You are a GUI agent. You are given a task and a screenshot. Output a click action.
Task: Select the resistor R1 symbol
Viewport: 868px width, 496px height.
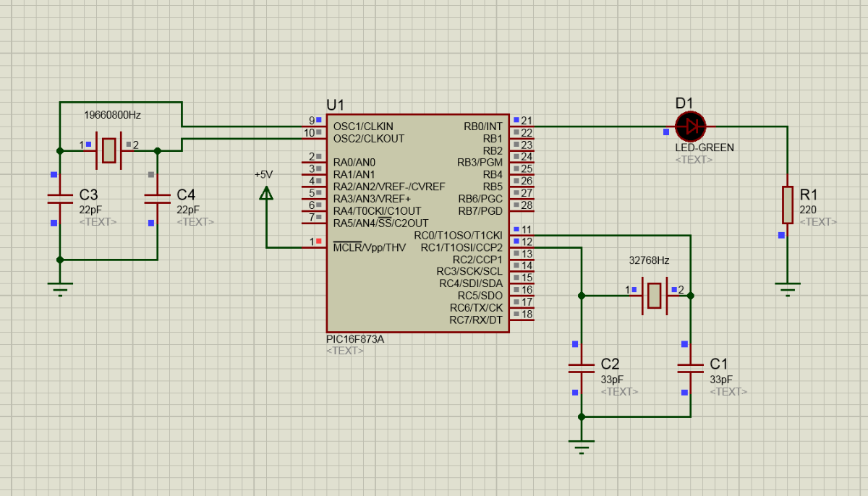[x=788, y=205]
